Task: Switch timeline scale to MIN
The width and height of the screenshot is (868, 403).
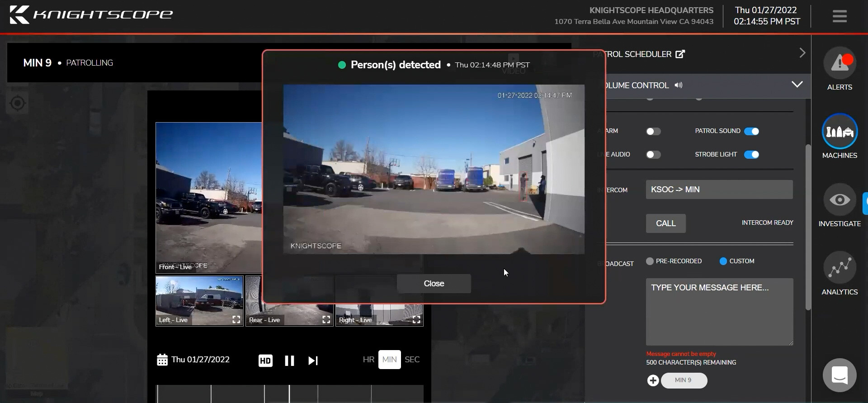Action: pyautogui.click(x=389, y=360)
